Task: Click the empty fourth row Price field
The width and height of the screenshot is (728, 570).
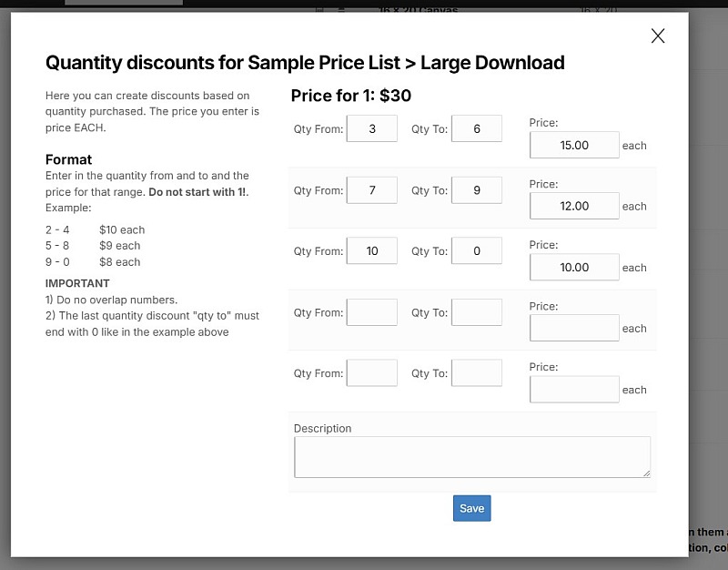Action: click(x=574, y=328)
